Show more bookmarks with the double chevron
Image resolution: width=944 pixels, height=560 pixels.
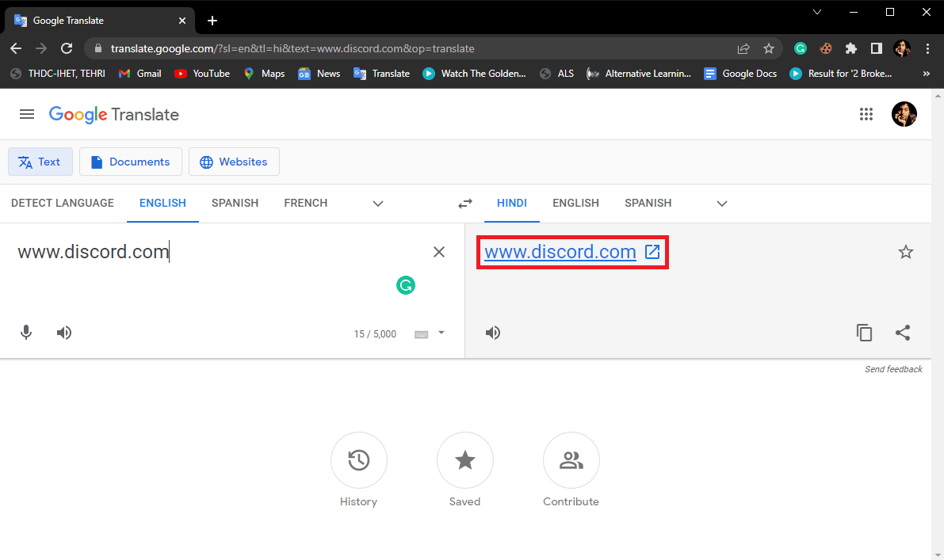click(926, 74)
